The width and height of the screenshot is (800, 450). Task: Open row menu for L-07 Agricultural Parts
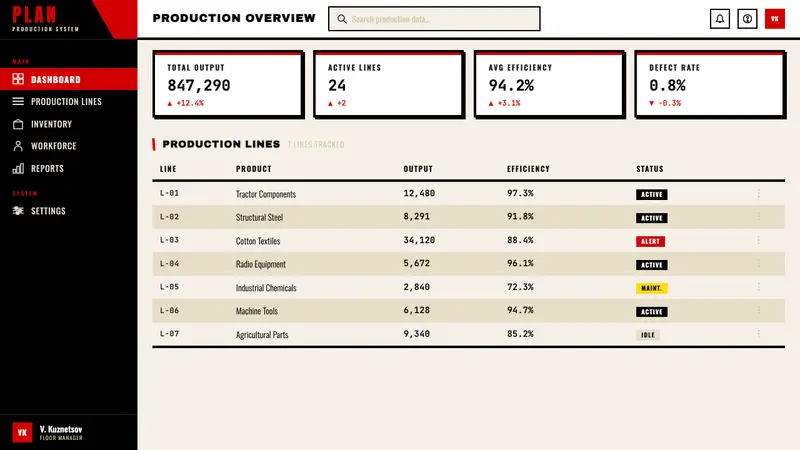pyautogui.click(x=759, y=334)
